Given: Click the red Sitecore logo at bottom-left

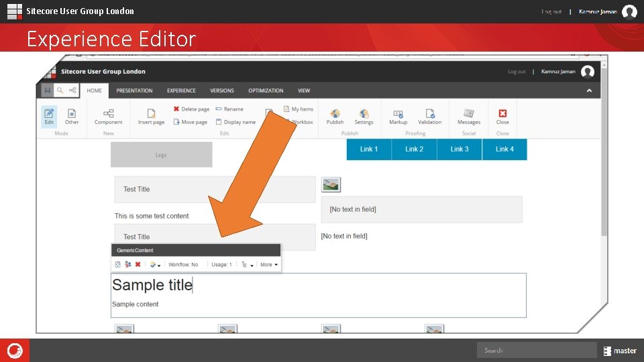Looking at the screenshot, I should point(15,351).
